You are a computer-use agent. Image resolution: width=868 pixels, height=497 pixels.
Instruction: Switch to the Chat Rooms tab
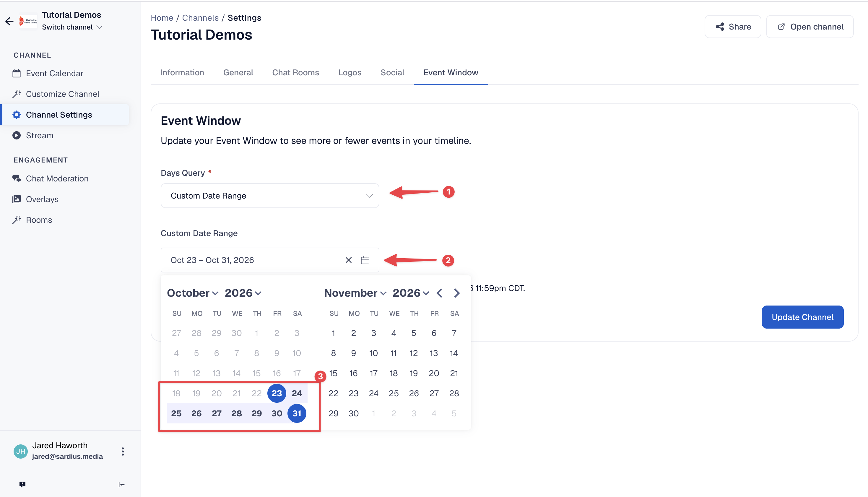coord(295,73)
